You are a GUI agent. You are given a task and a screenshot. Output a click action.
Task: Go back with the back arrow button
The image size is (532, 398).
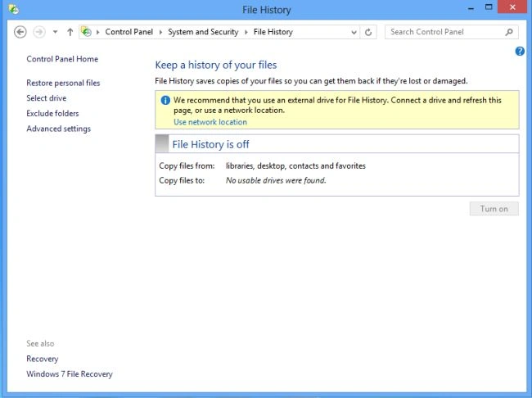point(20,32)
